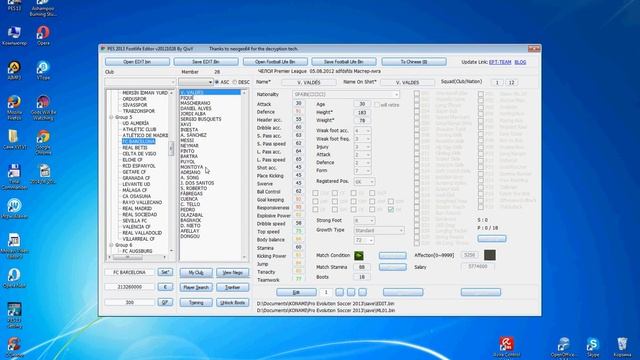Click the To Chinese button
640x360 pixels.
(414, 62)
